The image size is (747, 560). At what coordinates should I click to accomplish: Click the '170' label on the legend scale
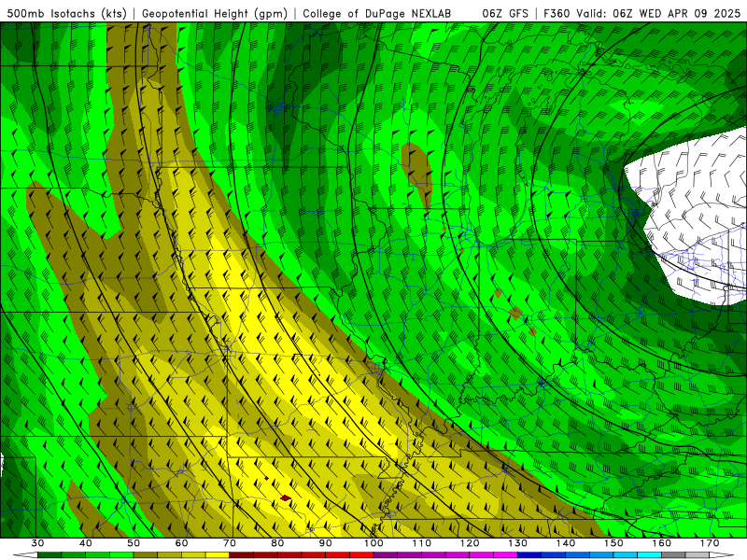710,543
